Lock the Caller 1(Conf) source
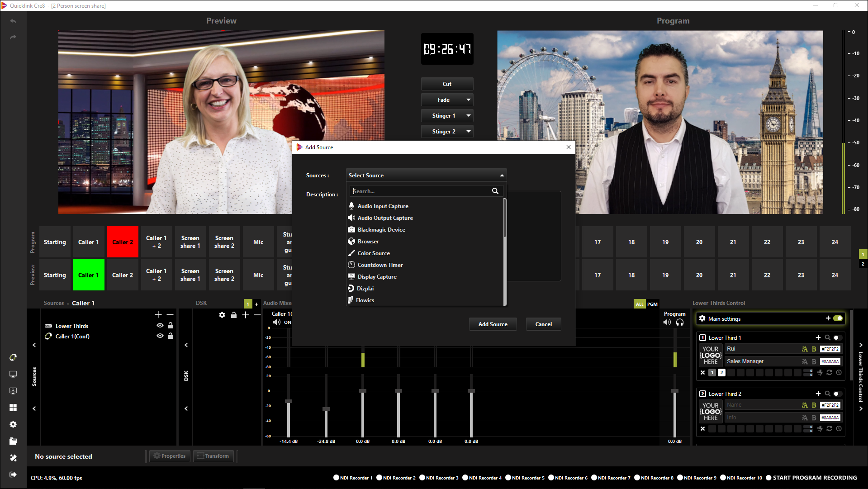The width and height of the screenshot is (868, 489). (171, 336)
